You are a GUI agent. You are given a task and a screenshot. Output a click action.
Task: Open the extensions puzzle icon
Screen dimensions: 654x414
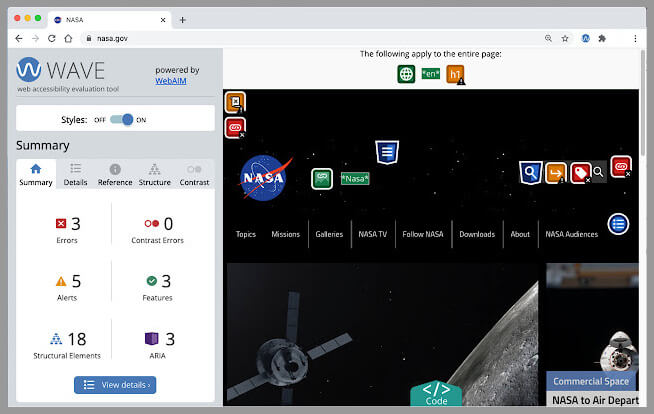pos(602,38)
